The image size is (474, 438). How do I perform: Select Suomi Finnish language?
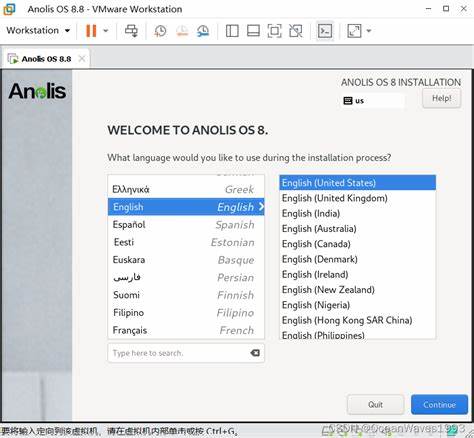pyautogui.click(x=186, y=295)
